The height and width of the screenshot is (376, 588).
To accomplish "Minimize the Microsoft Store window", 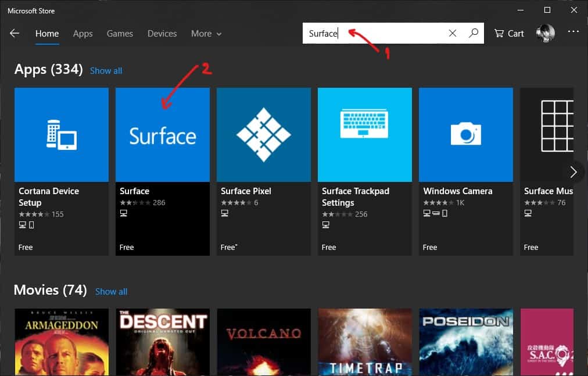I will 521,10.
